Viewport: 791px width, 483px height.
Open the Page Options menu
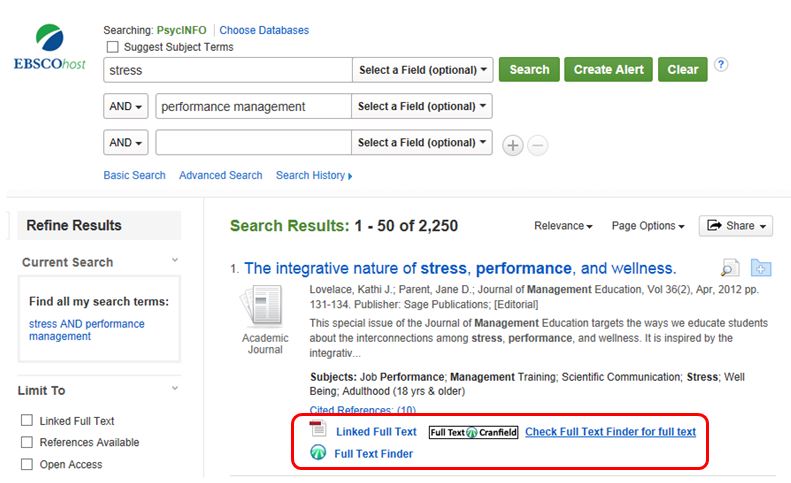[647, 226]
